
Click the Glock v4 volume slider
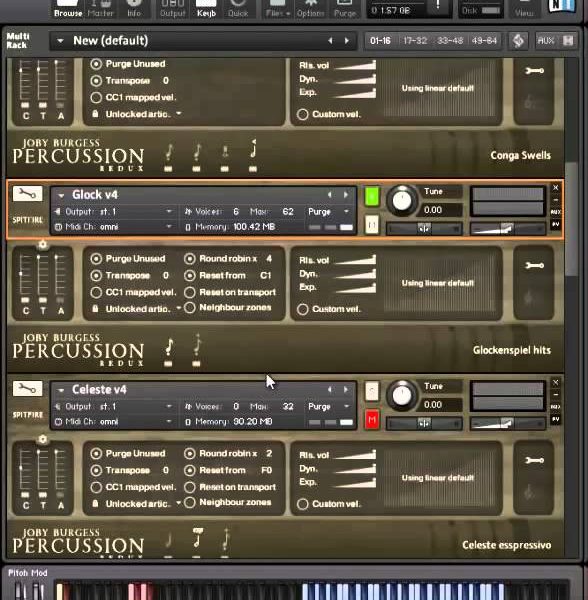point(508,229)
